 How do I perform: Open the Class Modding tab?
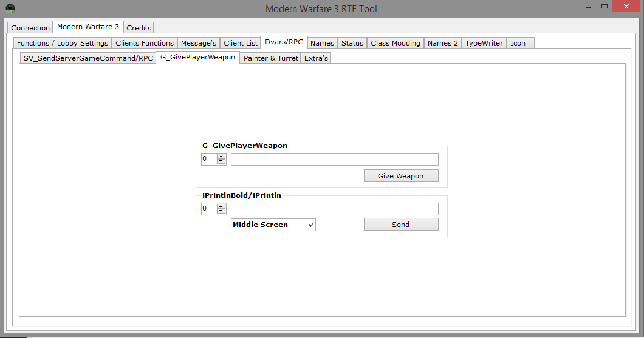coord(395,43)
